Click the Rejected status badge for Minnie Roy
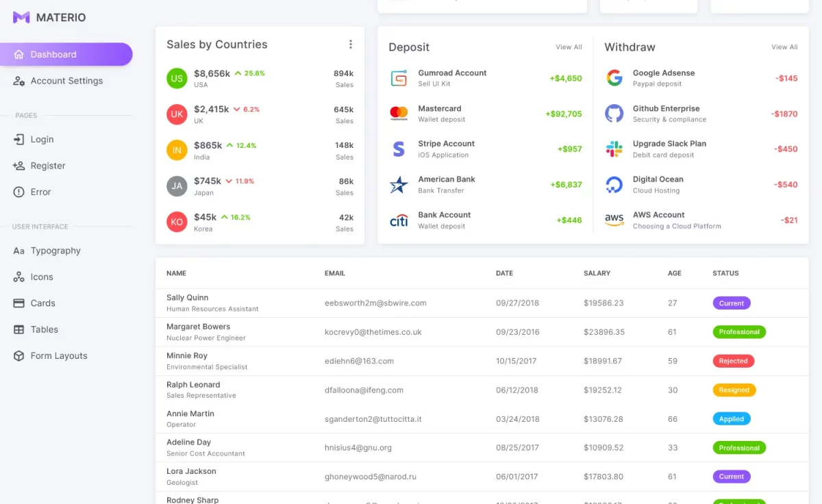This screenshot has height=504, width=822. click(x=734, y=361)
